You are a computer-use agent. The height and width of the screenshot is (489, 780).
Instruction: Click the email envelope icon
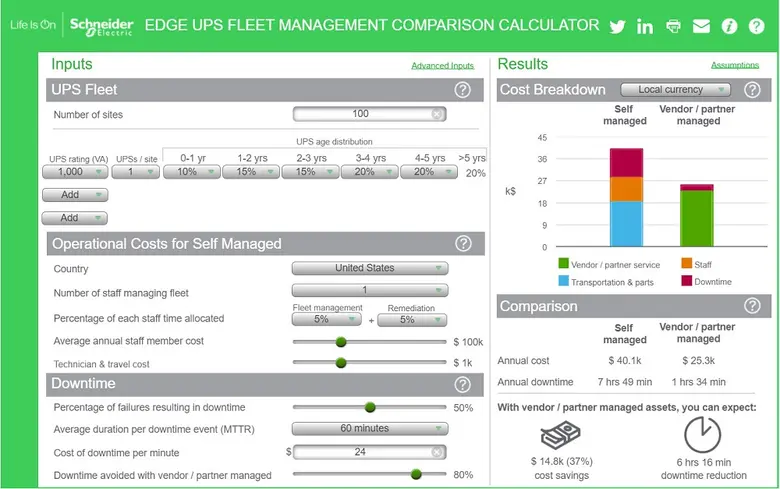coord(701,26)
